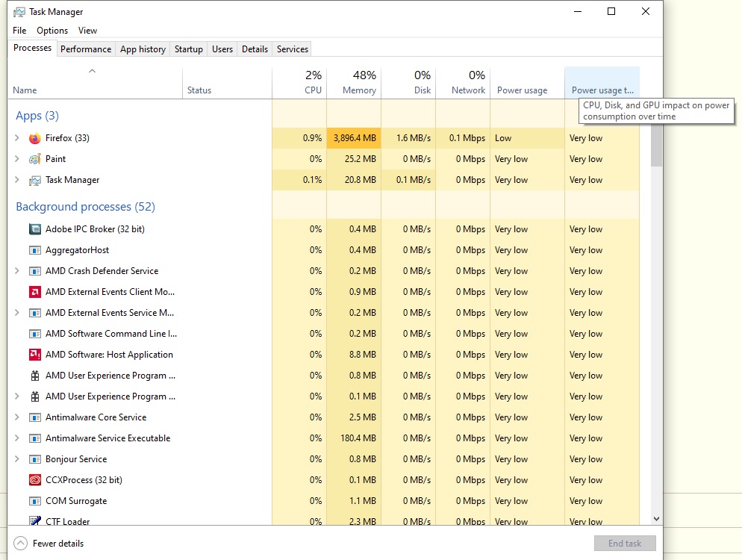Screen dimensions: 742x560
Task: Expand the AMD Crash Defender Service entry
Action: coord(17,271)
